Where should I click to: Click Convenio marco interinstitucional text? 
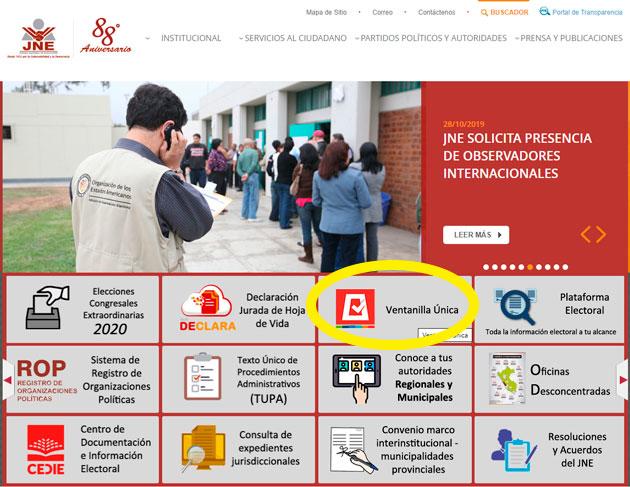click(x=418, y=449)
